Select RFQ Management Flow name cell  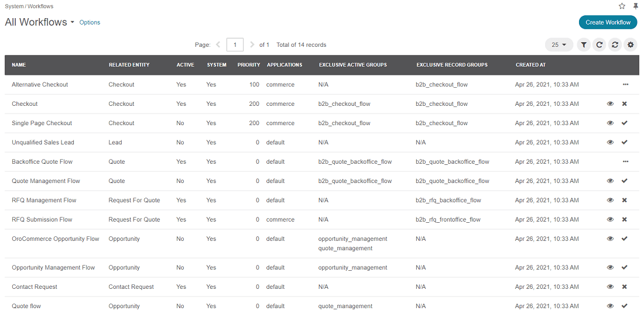click(44, 201)
